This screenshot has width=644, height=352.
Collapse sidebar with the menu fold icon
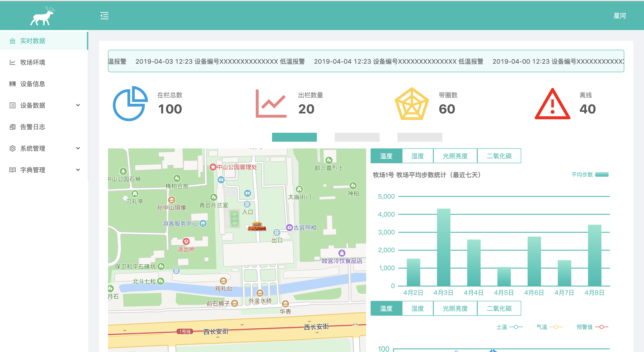coord(104,16)
